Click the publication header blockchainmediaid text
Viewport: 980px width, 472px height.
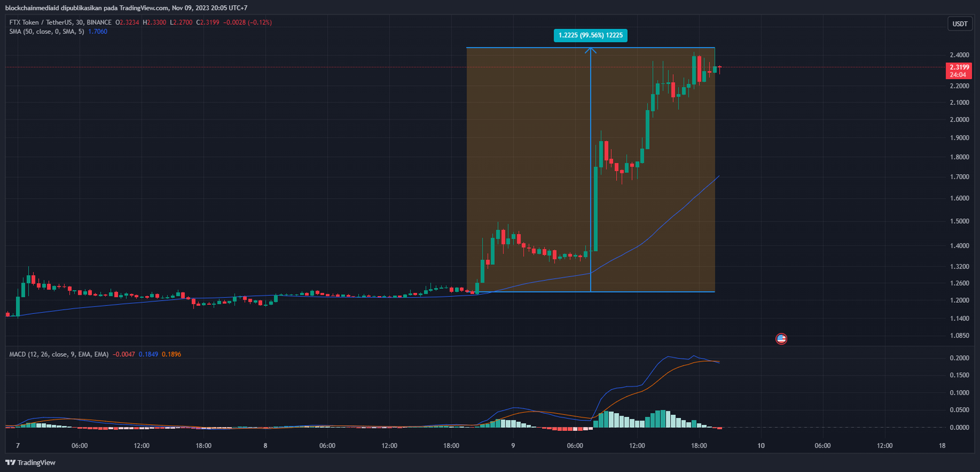click(x=32, y=8)
